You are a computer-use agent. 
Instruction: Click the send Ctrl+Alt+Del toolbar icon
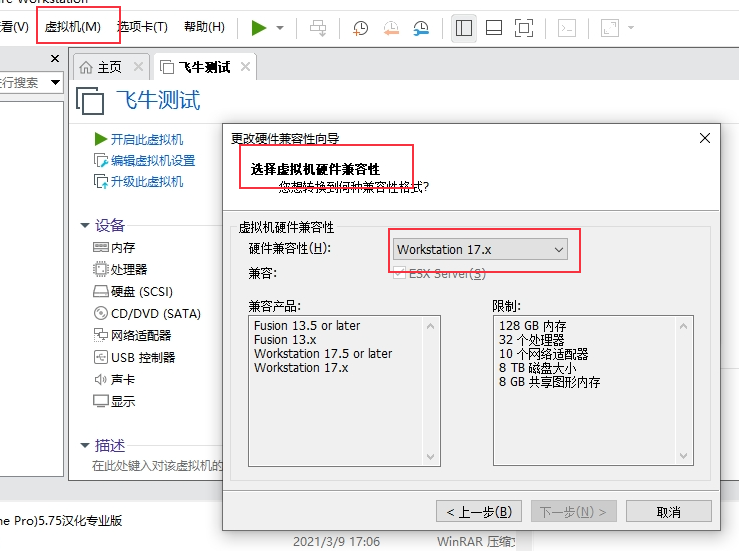coord(318,28)
